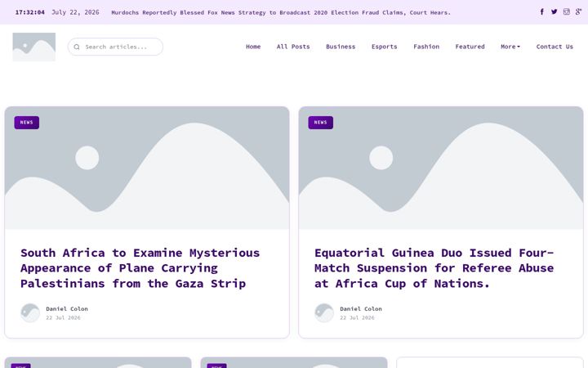Click the site logo image
The width and height of the screenshot is (588, 368).
34,47
